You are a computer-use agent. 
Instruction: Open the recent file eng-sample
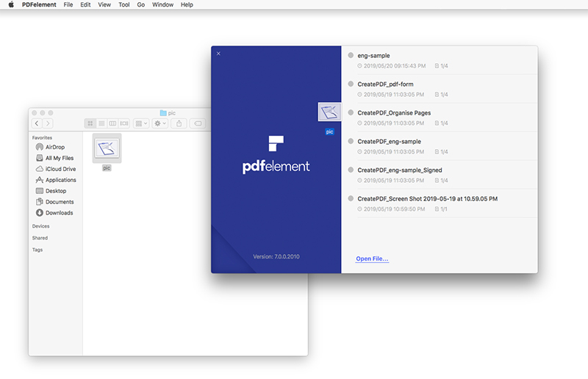pos(373,55)
